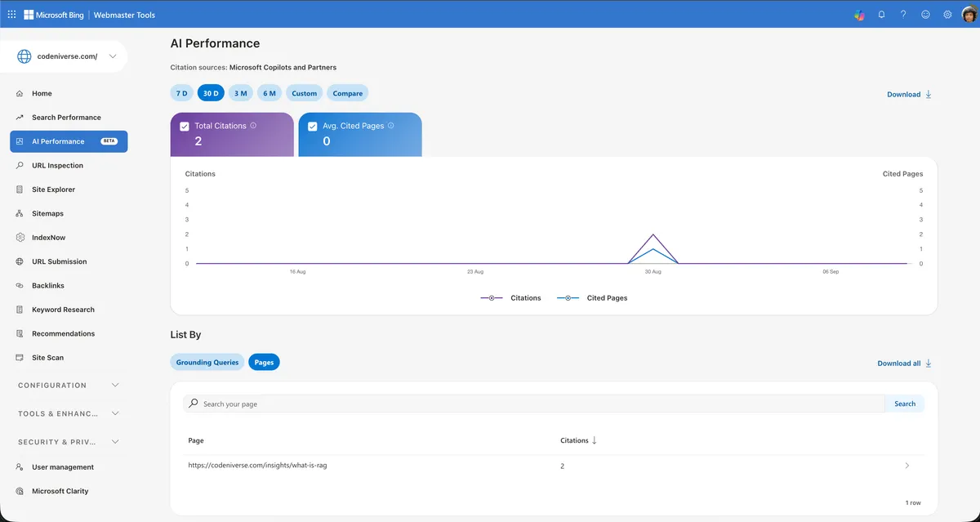
Task: Expand the what-is-rag row chevron
Action: [907, 466]
